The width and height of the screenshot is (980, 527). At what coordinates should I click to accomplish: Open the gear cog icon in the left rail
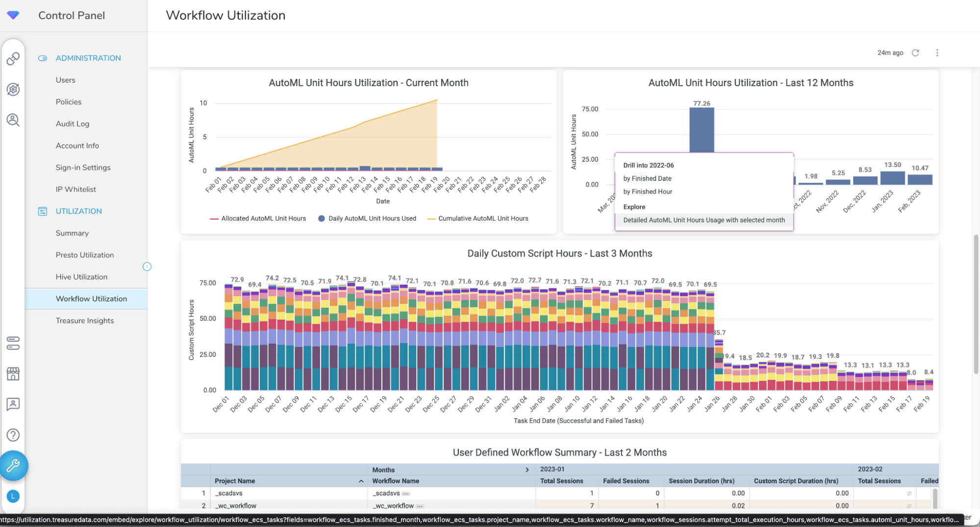tap(13, 89)
